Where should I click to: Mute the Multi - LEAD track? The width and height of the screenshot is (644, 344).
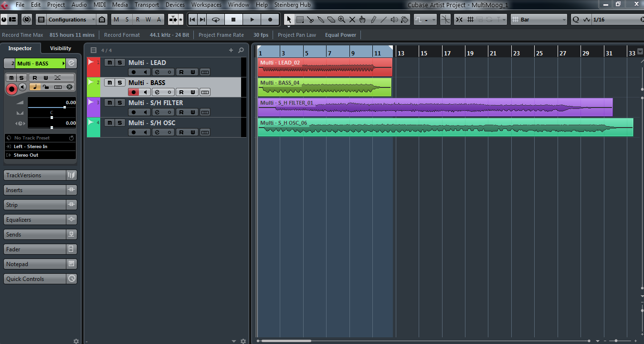[x=109, y=63]
